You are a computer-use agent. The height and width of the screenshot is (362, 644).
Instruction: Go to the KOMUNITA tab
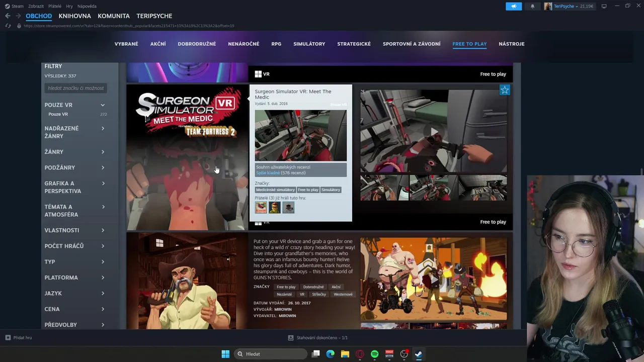[114, 16]
